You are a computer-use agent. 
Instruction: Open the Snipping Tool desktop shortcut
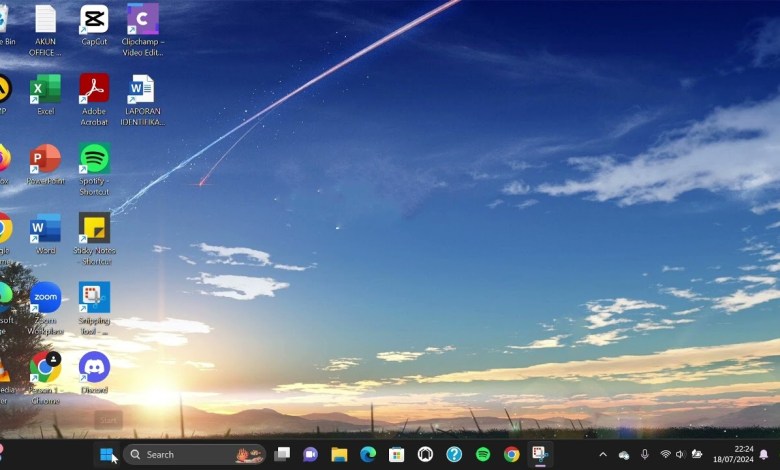click(x=94, y=308)
